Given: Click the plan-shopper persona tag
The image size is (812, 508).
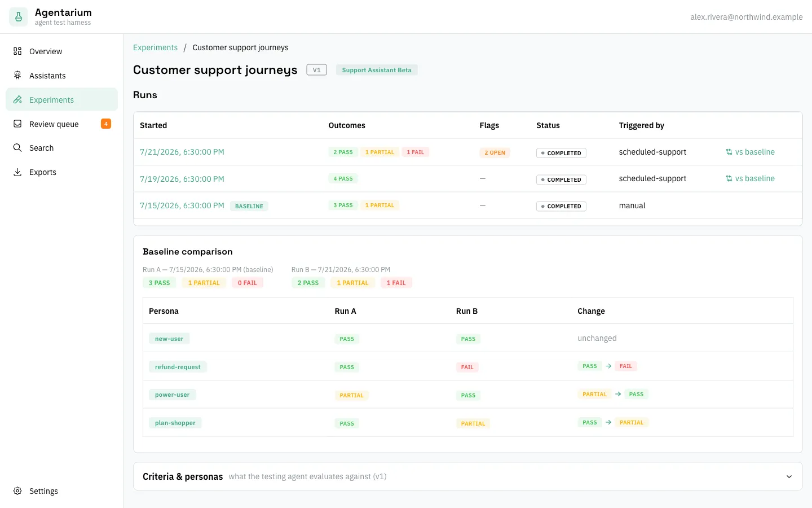Looking at the screenshot, I should (x=175, y=423).
